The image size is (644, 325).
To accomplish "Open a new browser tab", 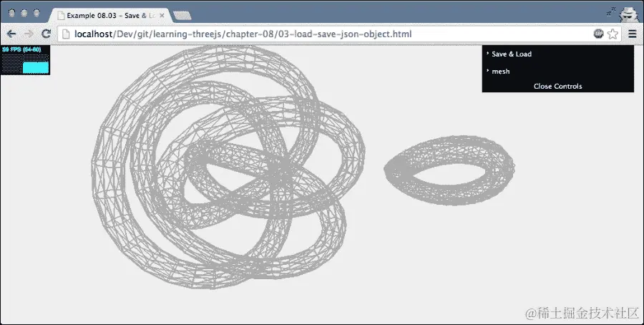I will 182,16.
